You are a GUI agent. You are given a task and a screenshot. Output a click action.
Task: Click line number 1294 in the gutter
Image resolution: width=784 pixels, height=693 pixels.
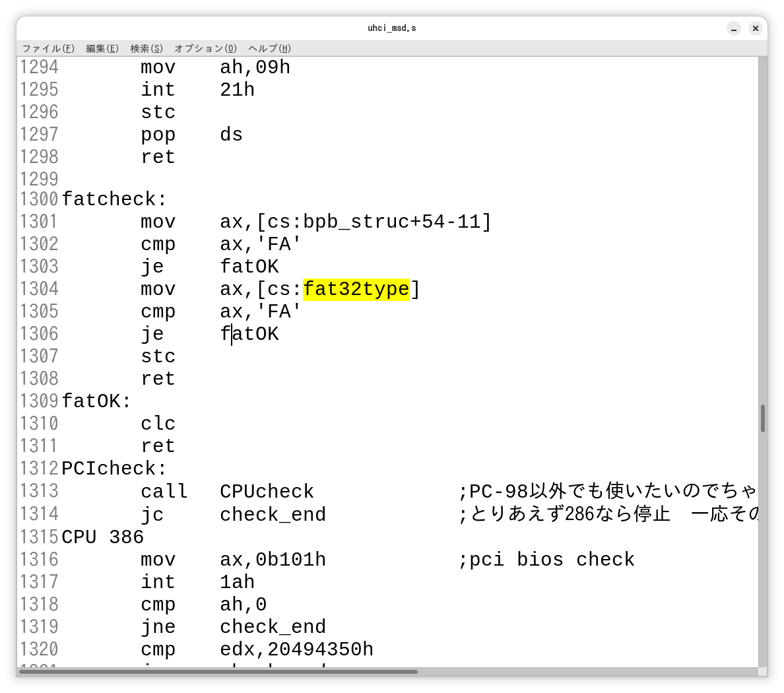click(x=39, y=67)
